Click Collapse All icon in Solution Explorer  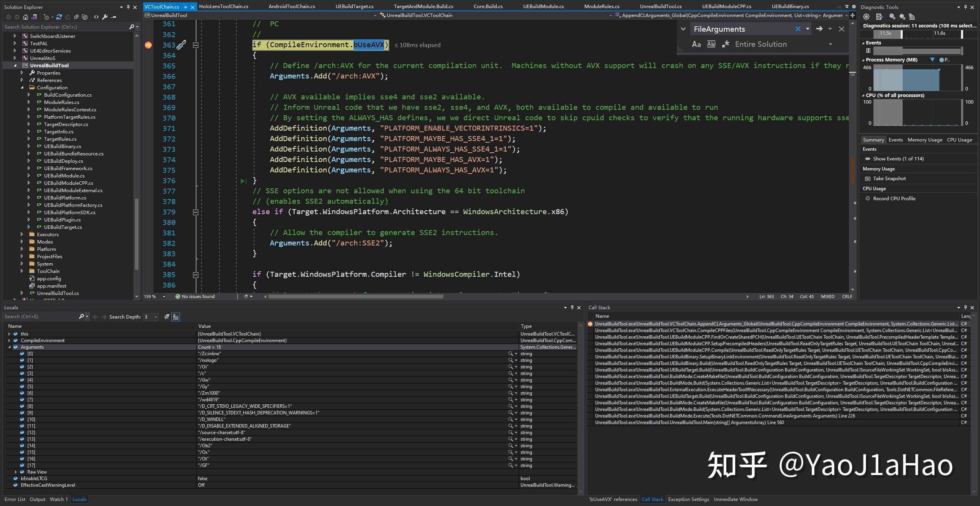coord(76,17)
